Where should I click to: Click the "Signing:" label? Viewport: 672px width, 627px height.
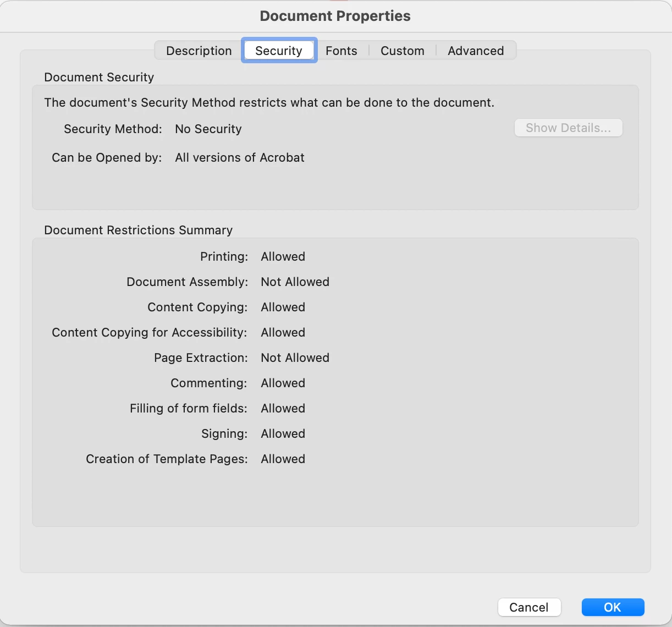pyautogui.click(x=224, y=433)
